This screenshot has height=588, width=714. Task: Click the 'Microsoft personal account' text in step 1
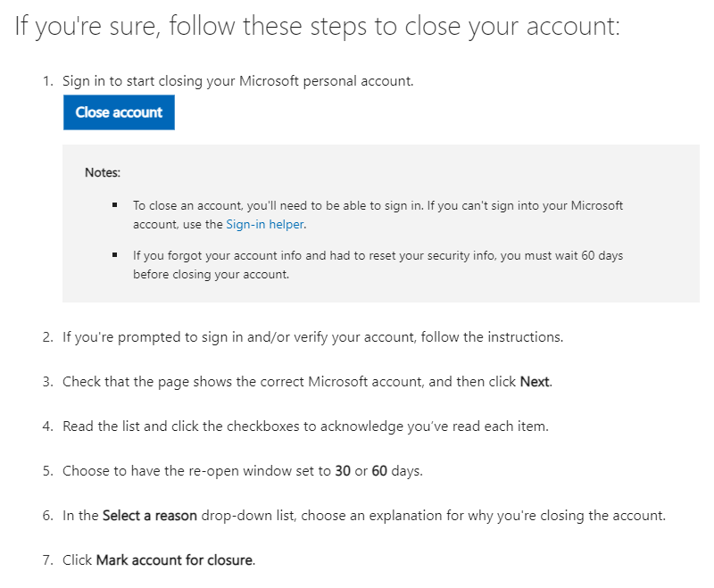[326, 81]
